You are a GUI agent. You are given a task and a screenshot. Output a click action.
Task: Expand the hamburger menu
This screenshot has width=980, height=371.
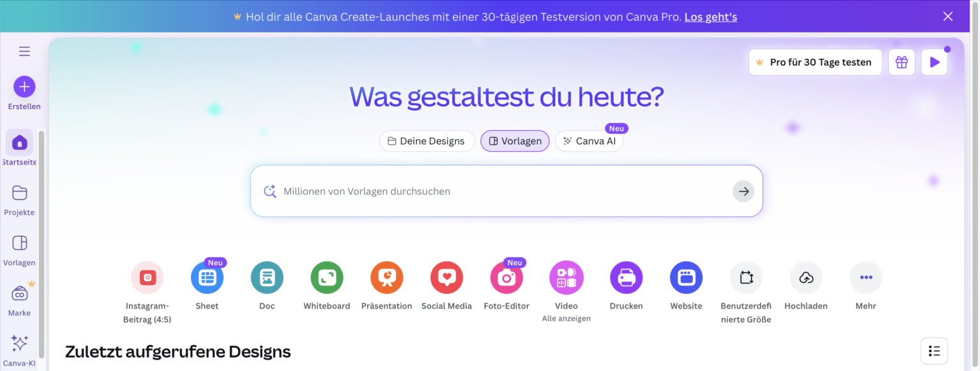[24, 51]
